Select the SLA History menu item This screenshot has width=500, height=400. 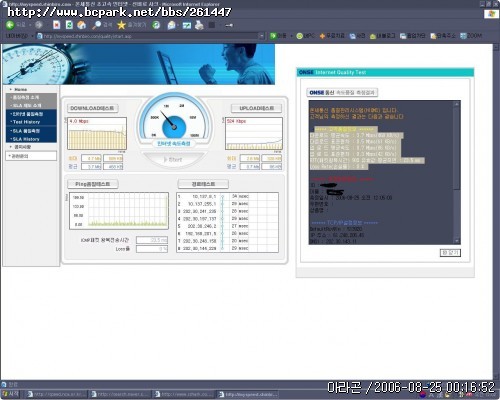click(x=27, y=139)
